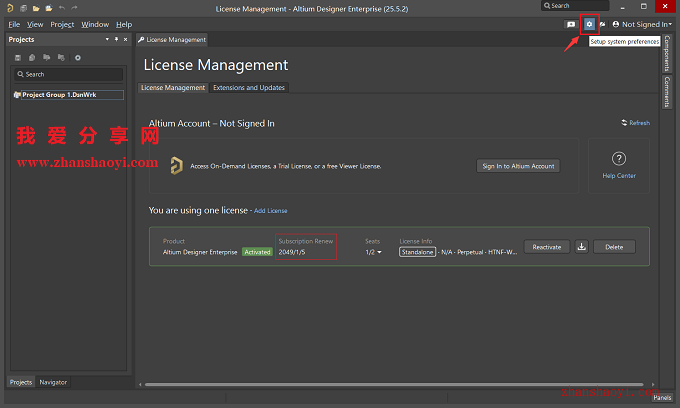Screen dimensions: 680x408
Task: Open the Window menu
Action: pyautogui.click(x=95, y=24)
